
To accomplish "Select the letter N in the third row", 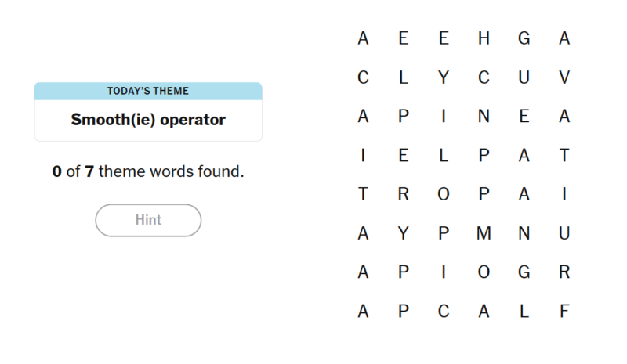I will coord(484,117).
